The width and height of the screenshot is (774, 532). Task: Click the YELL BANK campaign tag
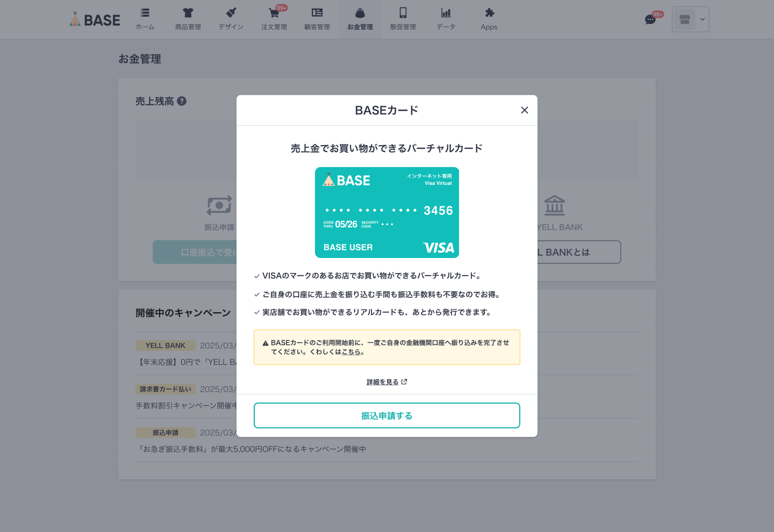[x=166, y=346]
